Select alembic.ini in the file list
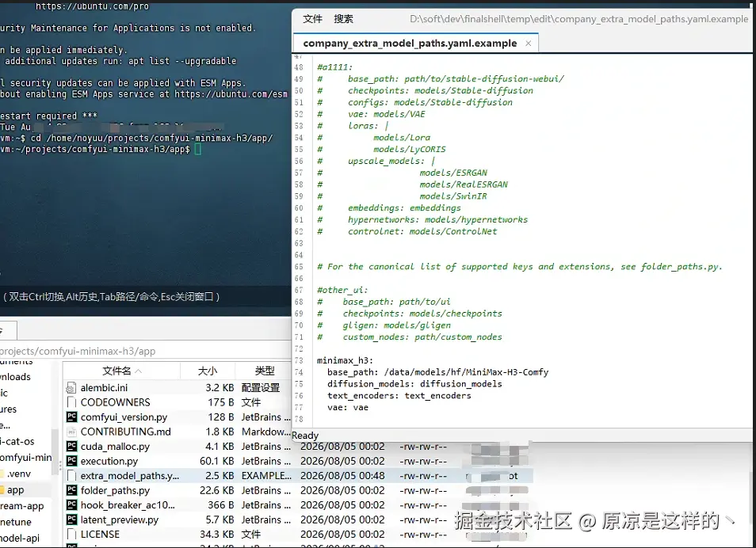The width and height of the screenshot is (756, 548). (104, 387)
